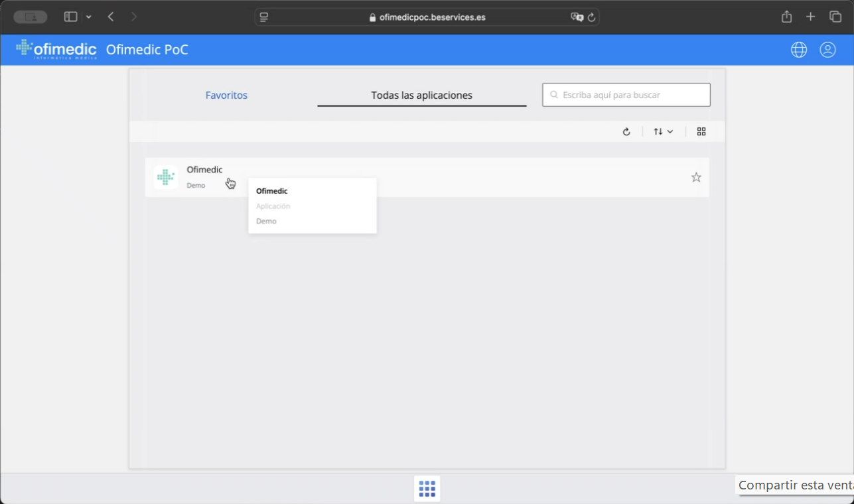Open the user account profile icon
Viewport: 854px width, 504px height.
coord(827,50)
